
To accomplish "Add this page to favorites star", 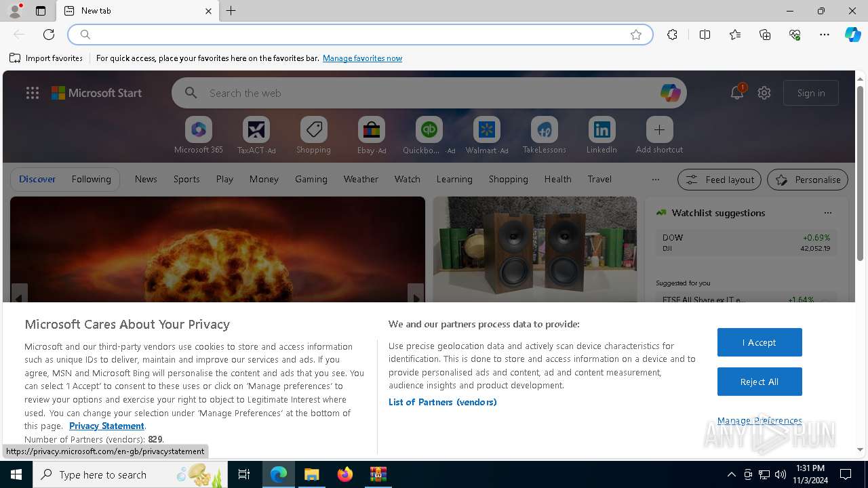I will [x=636, y=35].
